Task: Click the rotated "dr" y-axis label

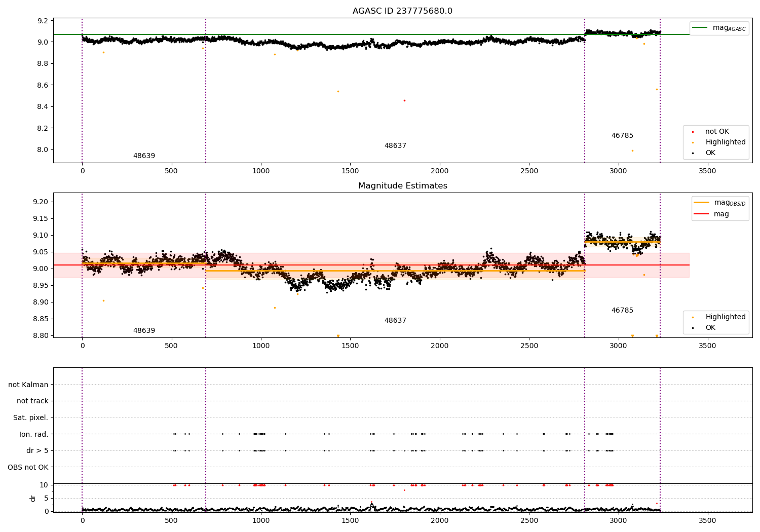Action: pos(33,498)
